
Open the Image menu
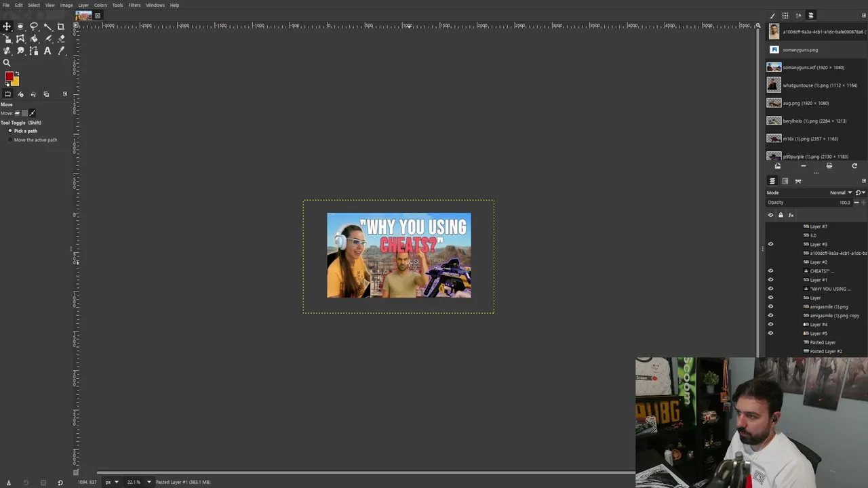tap(66, 5)
